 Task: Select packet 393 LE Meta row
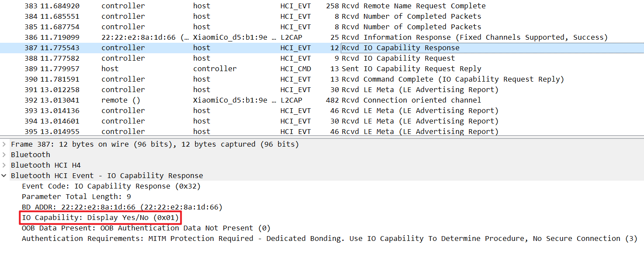(x=322, y=111)
